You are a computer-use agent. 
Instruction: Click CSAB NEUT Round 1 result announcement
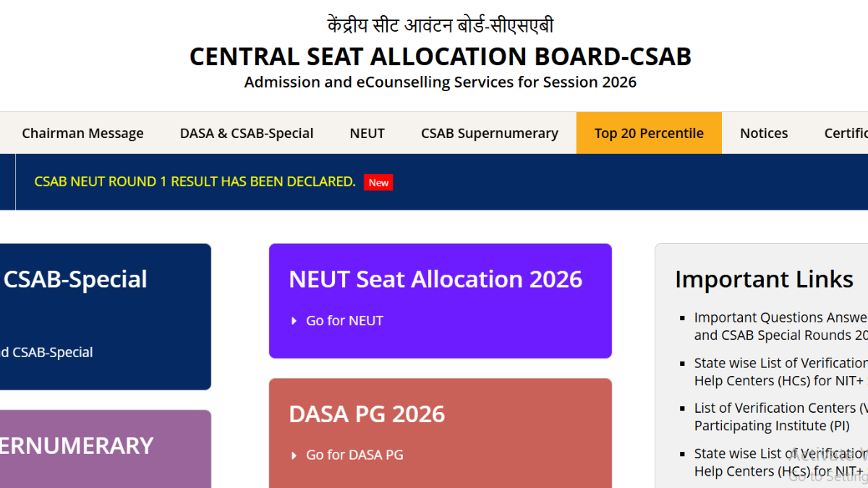tap(195, 181)
